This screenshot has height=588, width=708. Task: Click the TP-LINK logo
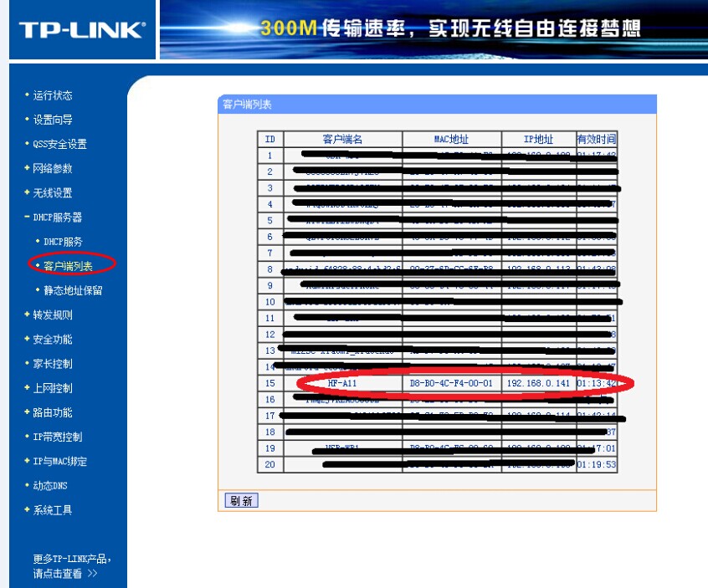click(81, 30)
